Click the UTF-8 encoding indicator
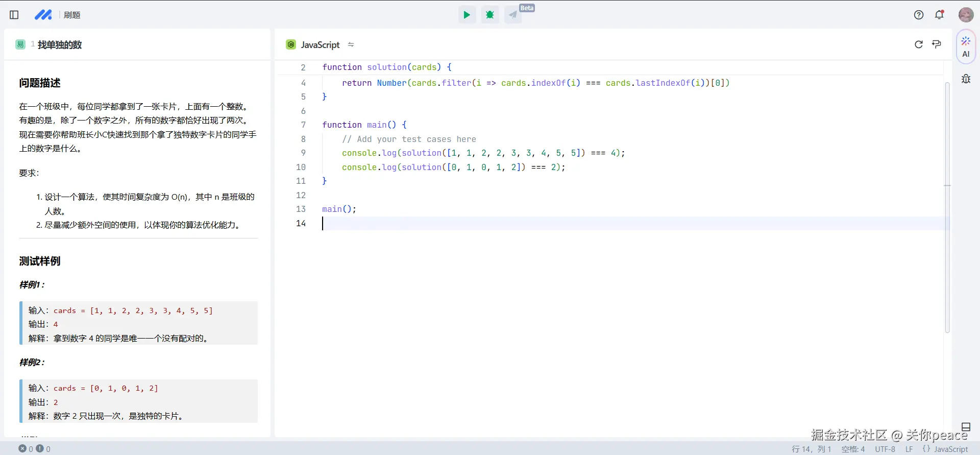Viewport: 980px width, 455px height. (x=885, y=449)
